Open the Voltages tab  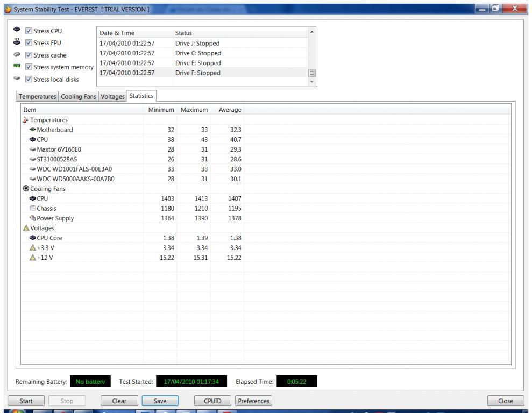tap(112, 97)
